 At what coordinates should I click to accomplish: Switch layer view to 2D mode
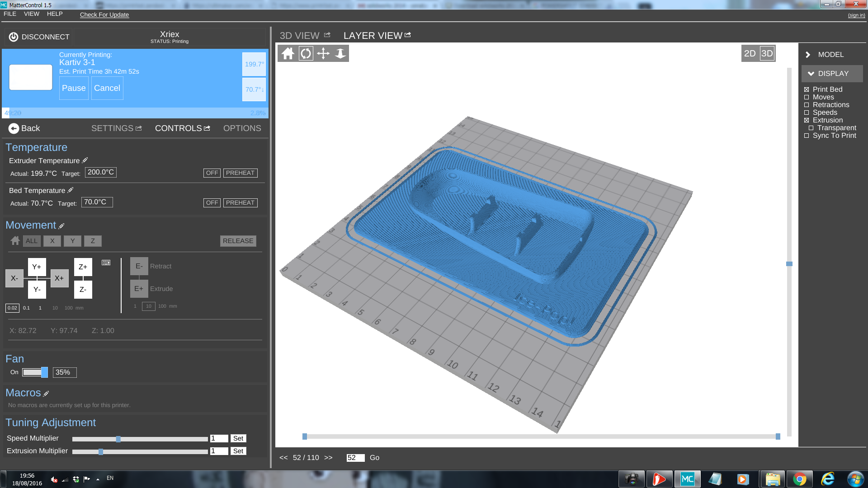coord(750,53)
